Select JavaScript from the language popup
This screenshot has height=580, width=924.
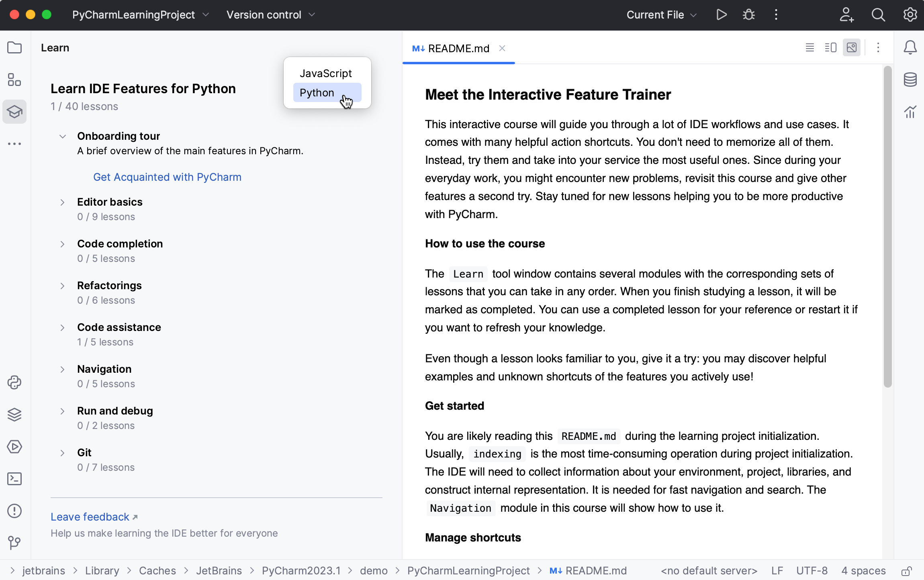(x=326, y=74)
